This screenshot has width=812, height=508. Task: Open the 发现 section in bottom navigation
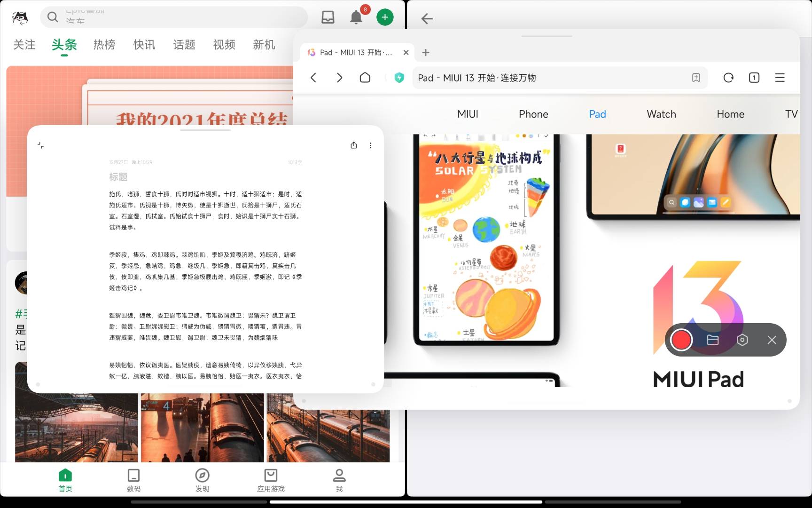(202, 480)
